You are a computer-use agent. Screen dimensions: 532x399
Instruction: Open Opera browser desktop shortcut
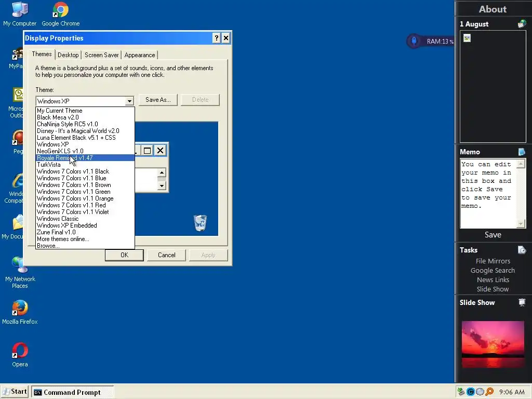point(20,354)
